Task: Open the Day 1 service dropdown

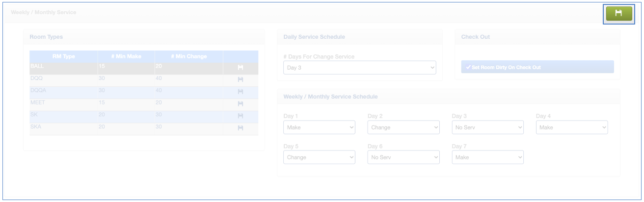Action: point(319,127)
